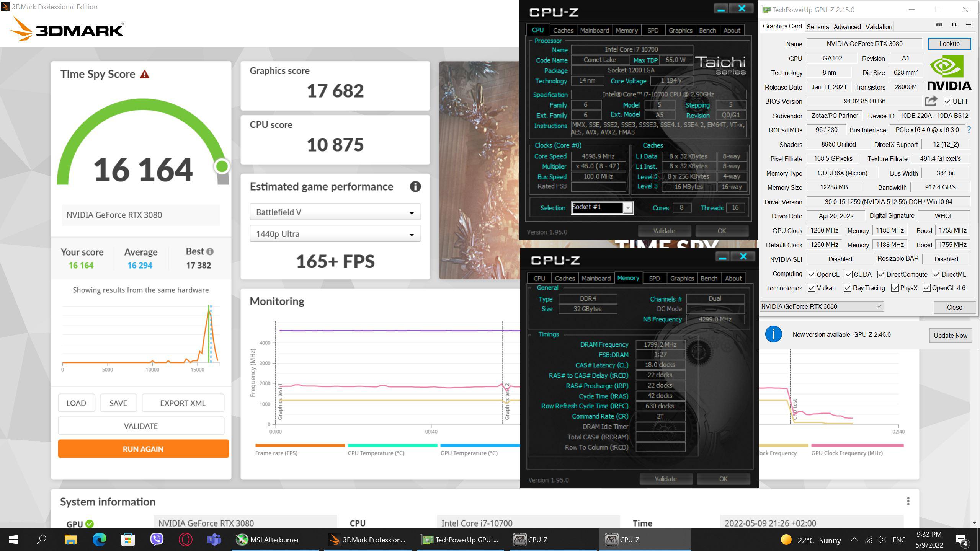Click the Time Spy score warning triangle
980x551 pixels.
pos(144,74)
